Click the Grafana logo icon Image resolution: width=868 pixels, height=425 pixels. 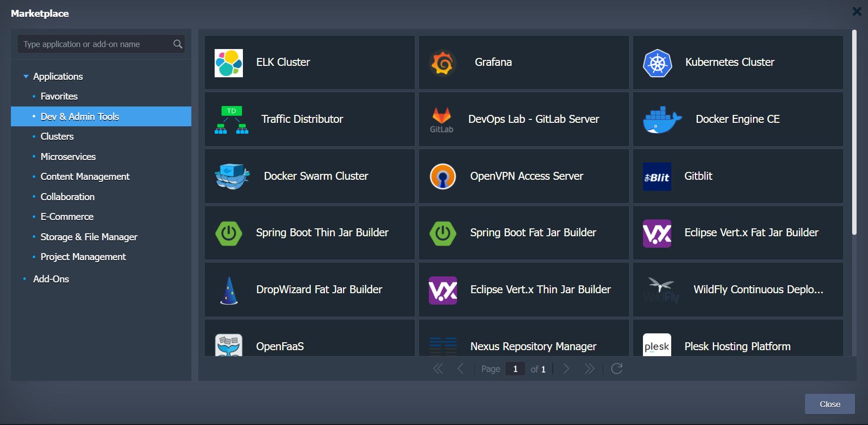pos(443,63)
